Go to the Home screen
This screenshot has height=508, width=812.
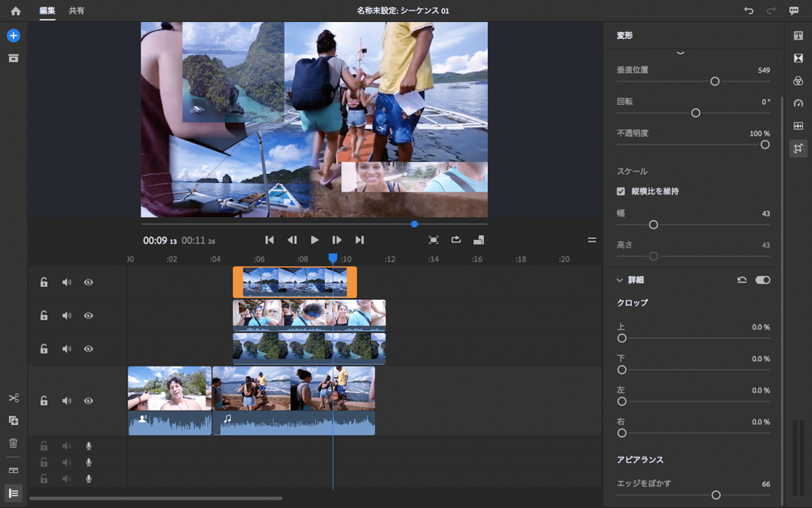click(x=15, y=11)
